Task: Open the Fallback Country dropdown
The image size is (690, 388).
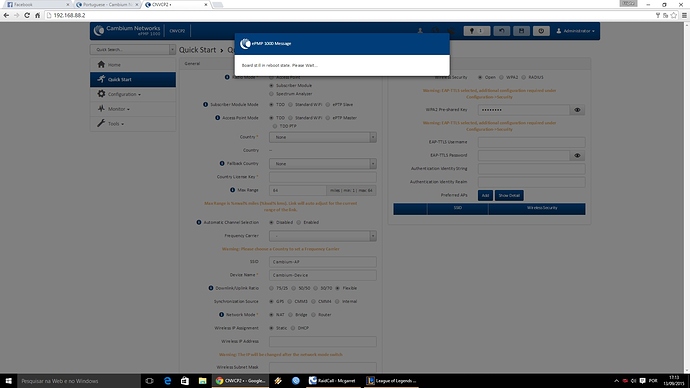Action: coord(323,164)
